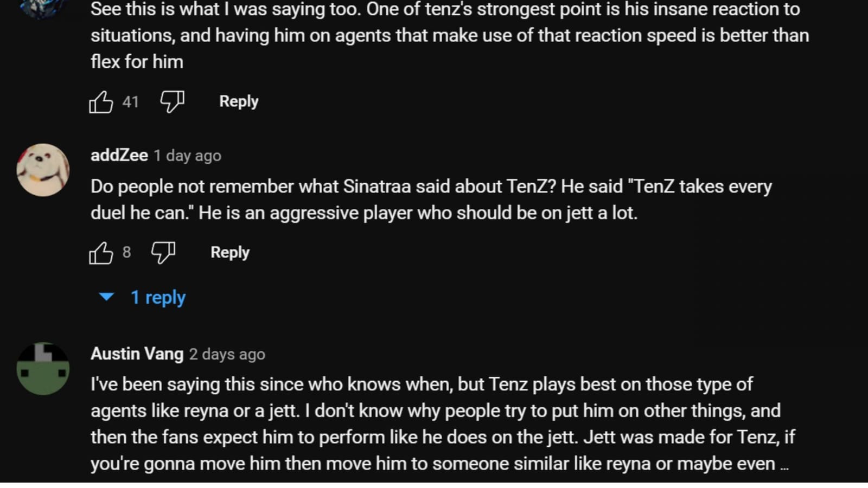Image resolution: width=868 pixels, height=488 pixels.
Task: Like Austin Vang's comment
Action: tap(101, 485)
